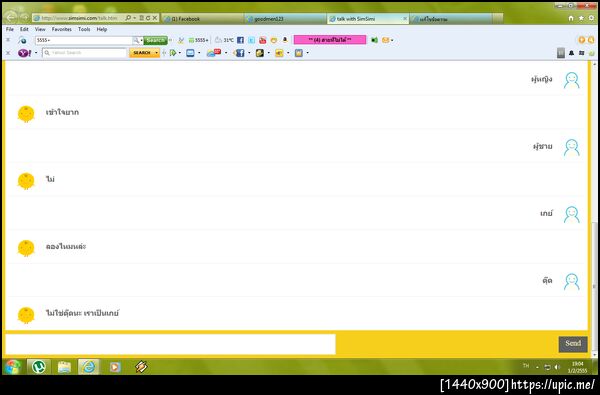Open the Twitter toolbar icon

[x=251, y=40]
